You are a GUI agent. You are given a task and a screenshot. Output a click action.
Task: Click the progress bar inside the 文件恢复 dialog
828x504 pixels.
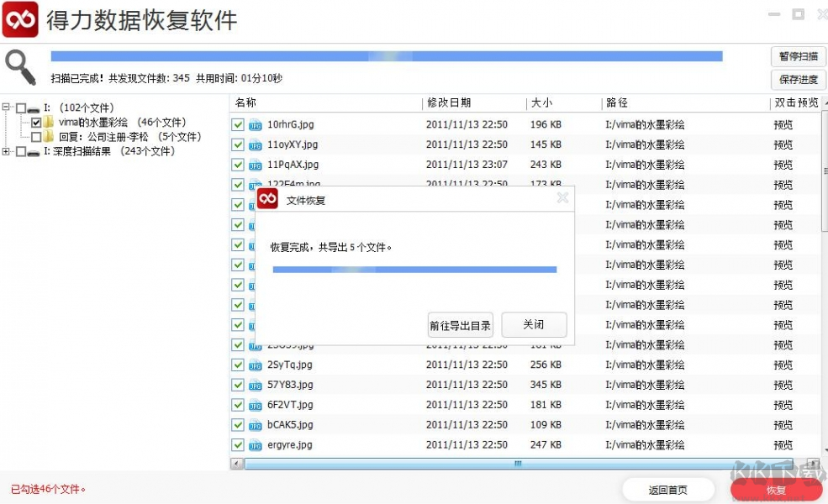pos(414,269)
